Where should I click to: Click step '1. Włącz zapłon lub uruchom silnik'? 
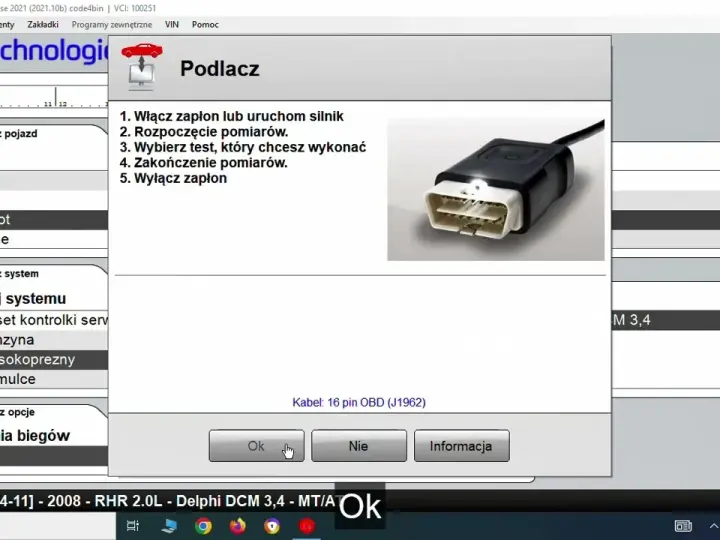231,116
